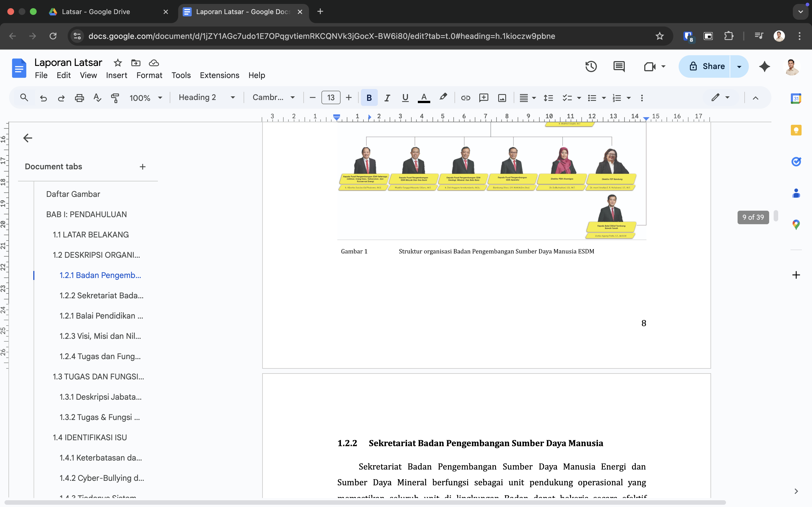
Task: Expand the Share options arrow
Action: [739, 66]
